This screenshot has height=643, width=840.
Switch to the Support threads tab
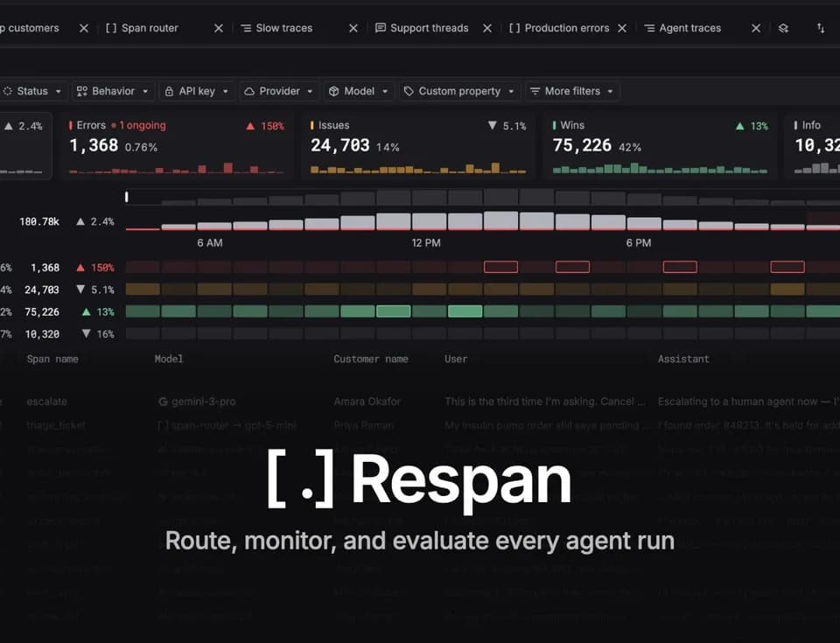(x=429, y=28)
